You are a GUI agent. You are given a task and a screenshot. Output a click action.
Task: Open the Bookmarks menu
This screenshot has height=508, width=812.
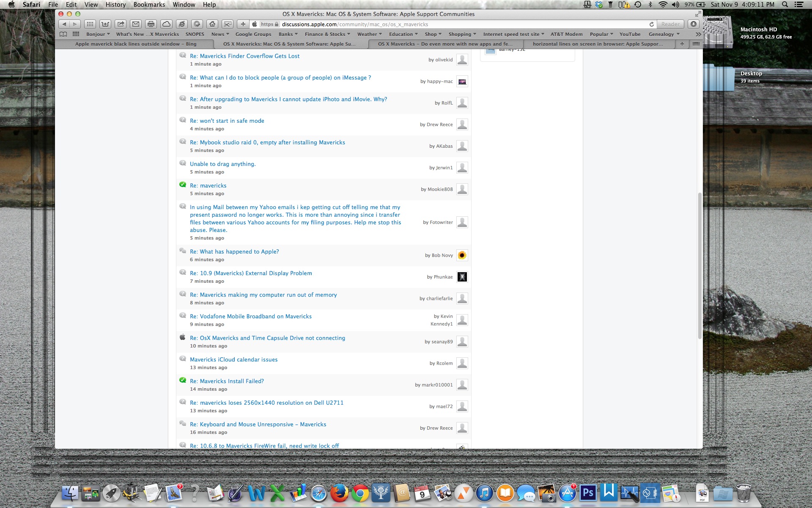pos(149,5)
